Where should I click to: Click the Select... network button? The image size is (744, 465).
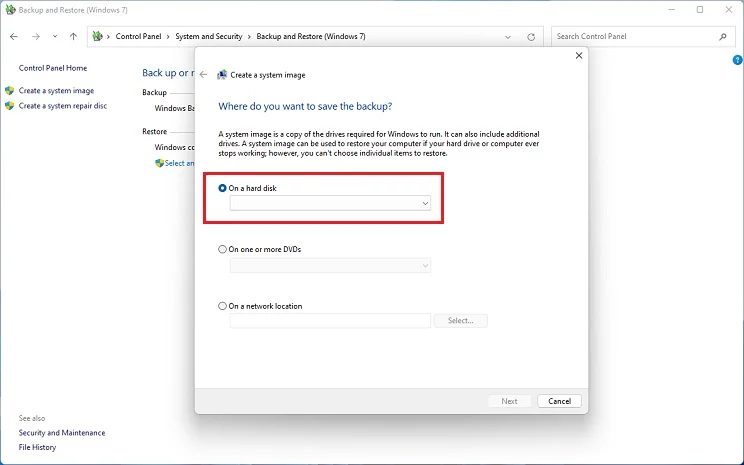click(460, 321)
